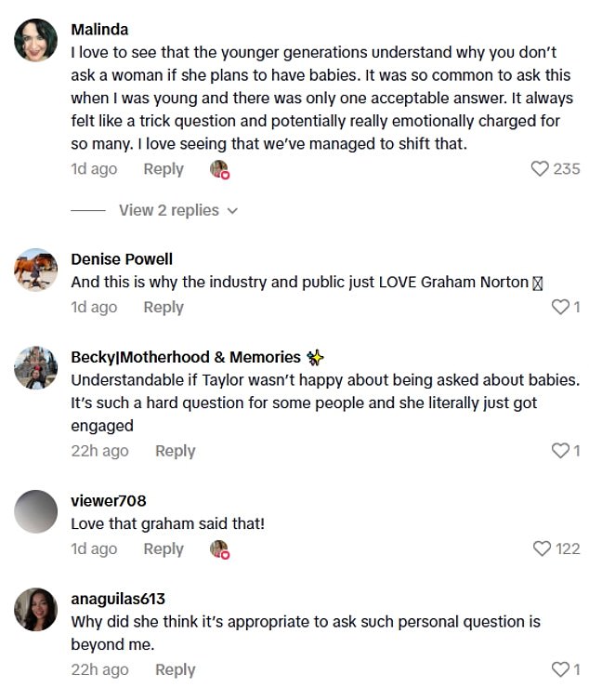This screenshot has height=700, width=589.
Task: Like Denise Powell's comment
Action: (560, 307)
